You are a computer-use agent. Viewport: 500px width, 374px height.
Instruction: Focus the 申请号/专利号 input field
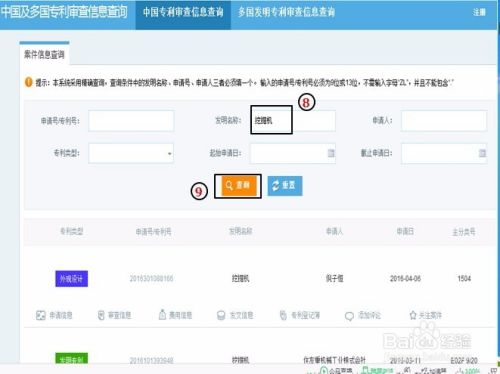tap(131, 121)
